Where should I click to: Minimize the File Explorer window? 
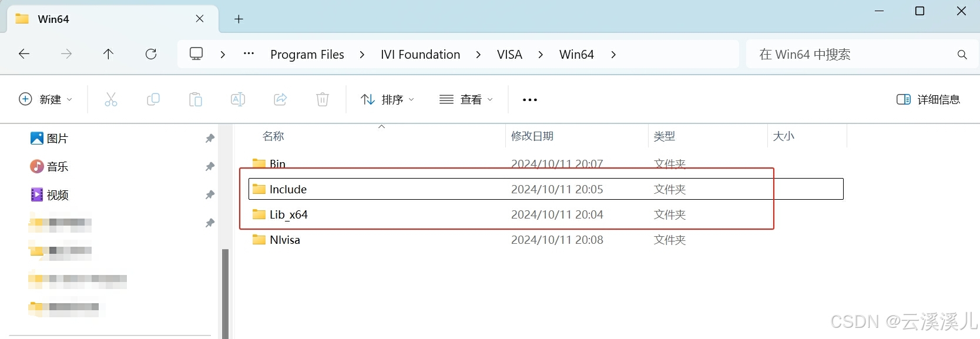click(879, 11)
